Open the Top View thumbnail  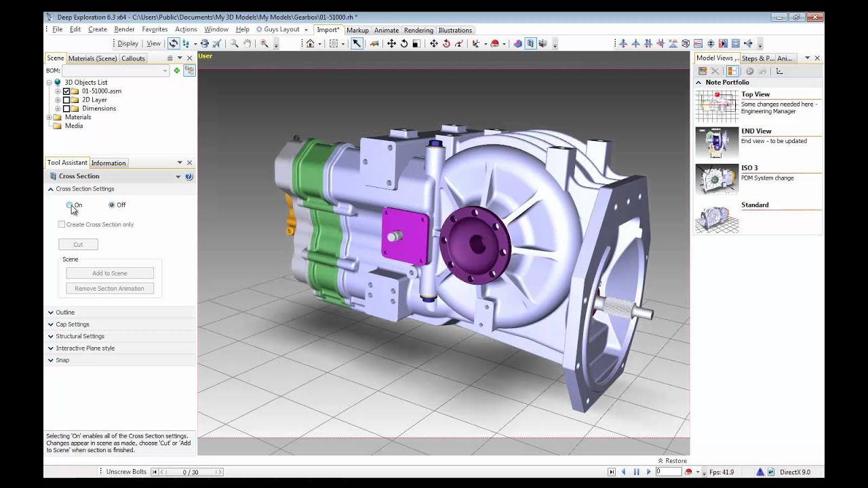(x=717, y=106)
